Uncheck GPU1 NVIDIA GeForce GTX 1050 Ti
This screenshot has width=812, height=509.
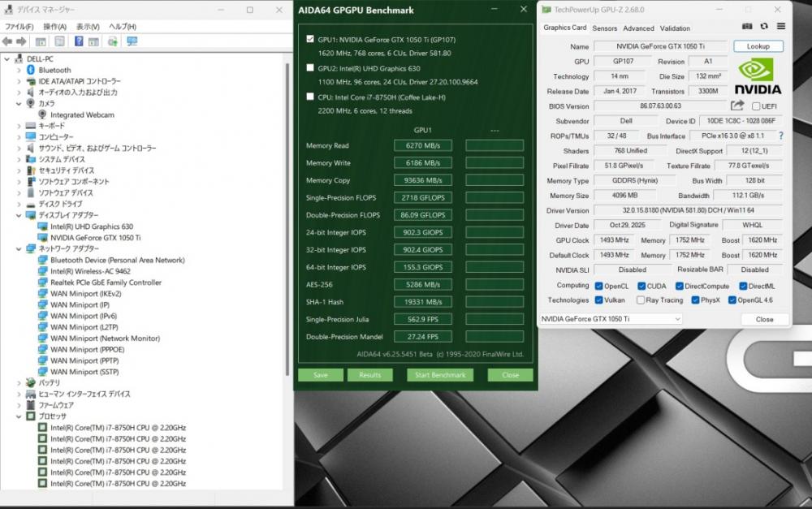tap(310, 39)
